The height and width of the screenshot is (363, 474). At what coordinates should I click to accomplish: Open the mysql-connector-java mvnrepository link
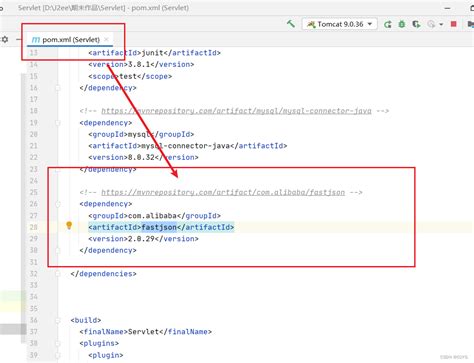click(236, 111)
